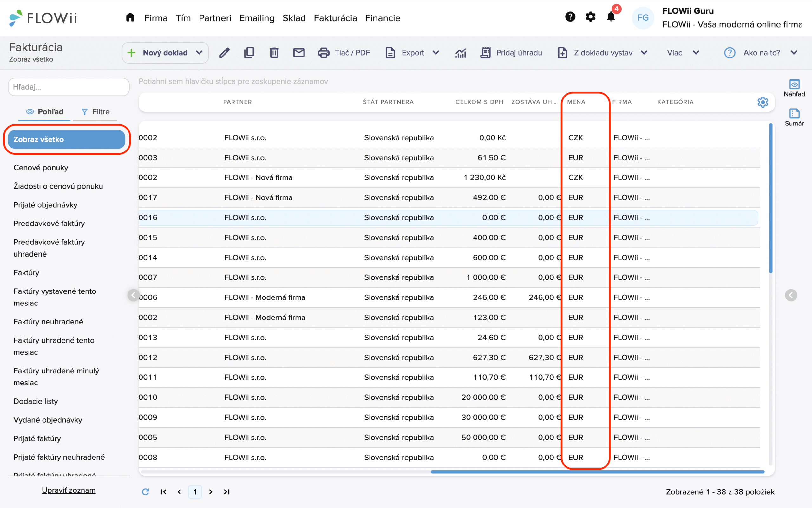Sort by the MENA column header

pyautogui.click(x=576, y=102)
